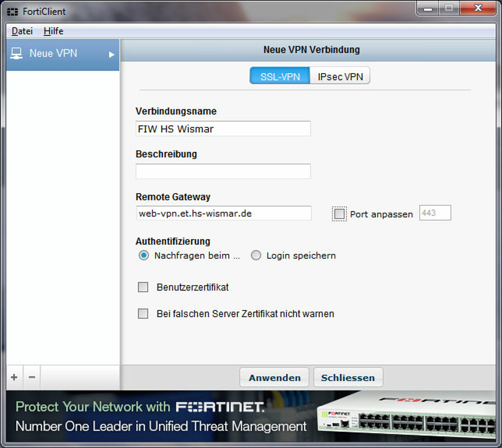
Task: Click the Verbindungsname input field
Action: pyautogui.click(x=223, y=129)
